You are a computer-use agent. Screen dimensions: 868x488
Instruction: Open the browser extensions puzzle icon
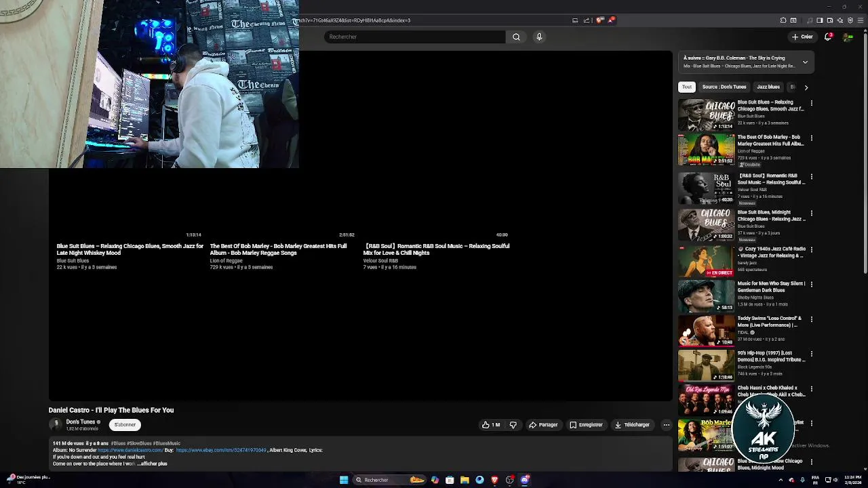point(783,20)
